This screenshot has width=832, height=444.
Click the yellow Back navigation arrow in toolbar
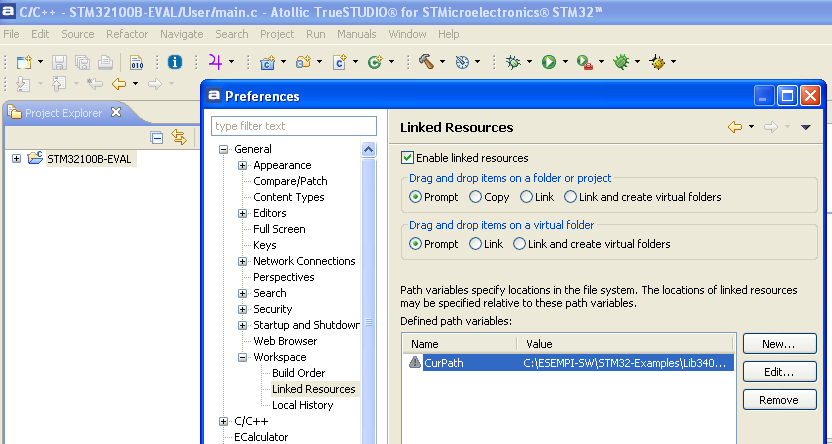[x=119, y=84]
